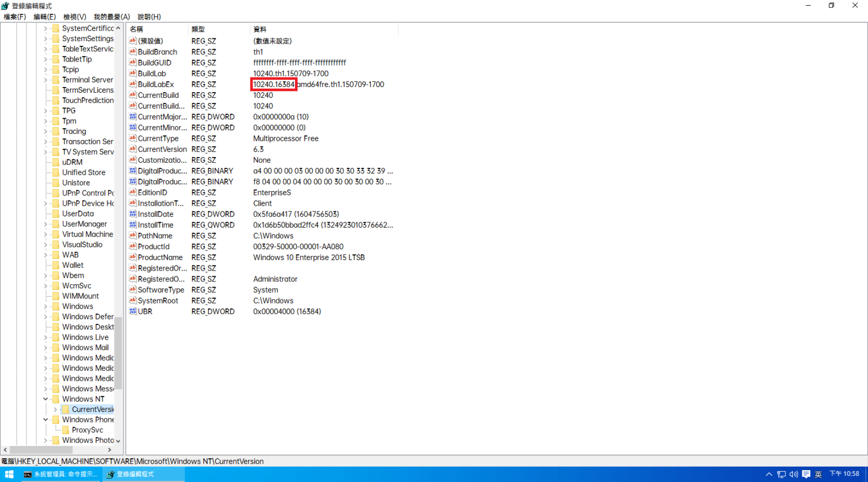Click the tree vertical scrollbar thumb
The width and height of the screenshot is (868, 482).
[x=119, y=353]
